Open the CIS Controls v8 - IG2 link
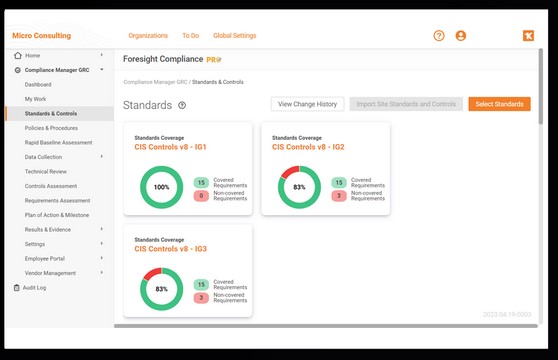 pyautogui.click(x=308, y=147)
